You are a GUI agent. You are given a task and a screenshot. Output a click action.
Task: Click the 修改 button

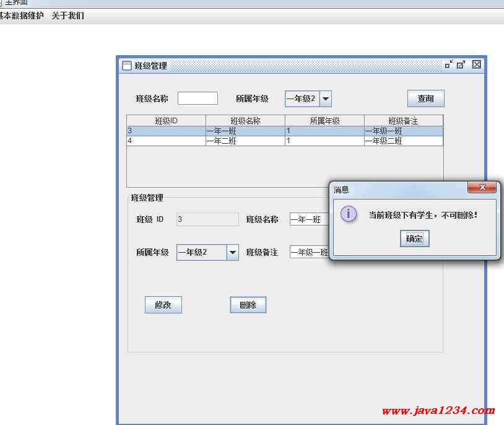click(x=163, y=305)
